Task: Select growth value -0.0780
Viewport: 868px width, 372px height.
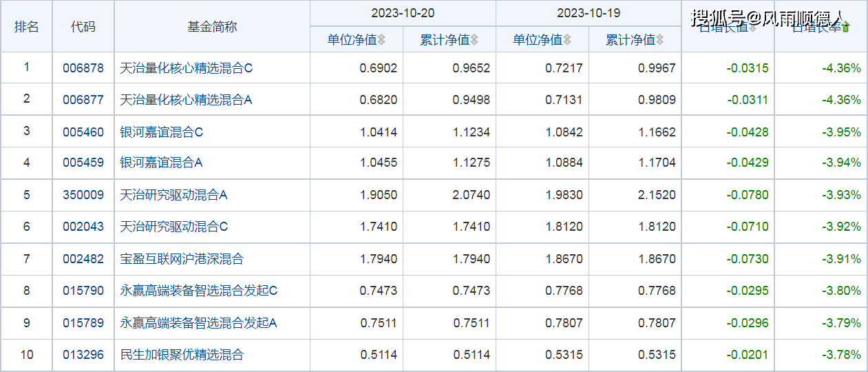Action: pyautogui.click(x=748, y=195)
